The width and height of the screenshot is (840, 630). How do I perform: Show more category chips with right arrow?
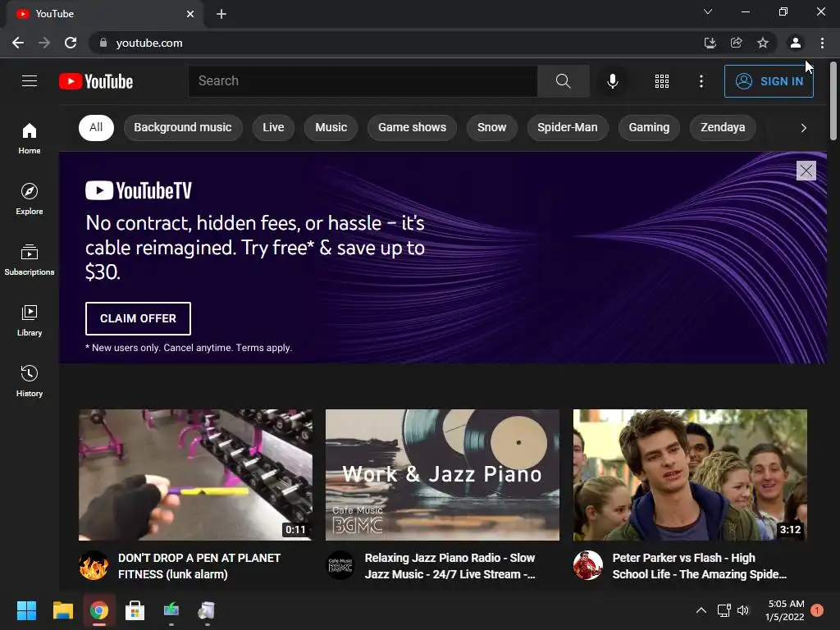803,127
